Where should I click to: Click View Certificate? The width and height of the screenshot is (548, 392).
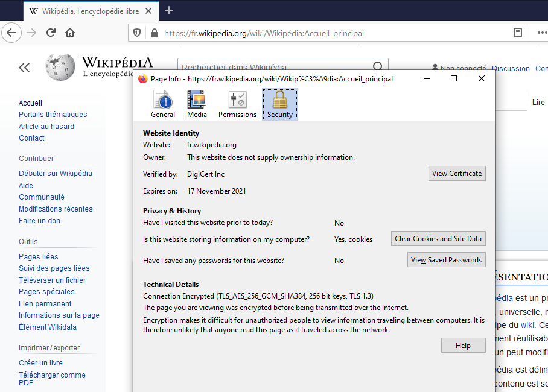point(457,173)
